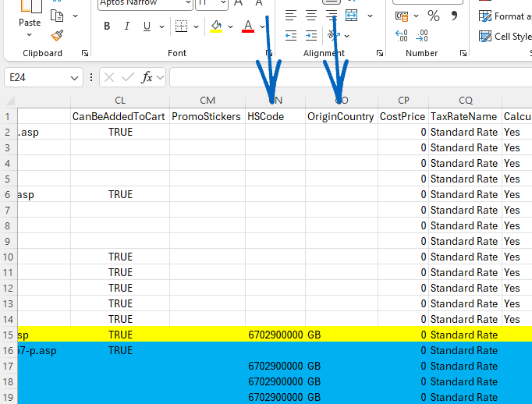Select column CL header
The image size is (532, 404).
click(120, 101)
